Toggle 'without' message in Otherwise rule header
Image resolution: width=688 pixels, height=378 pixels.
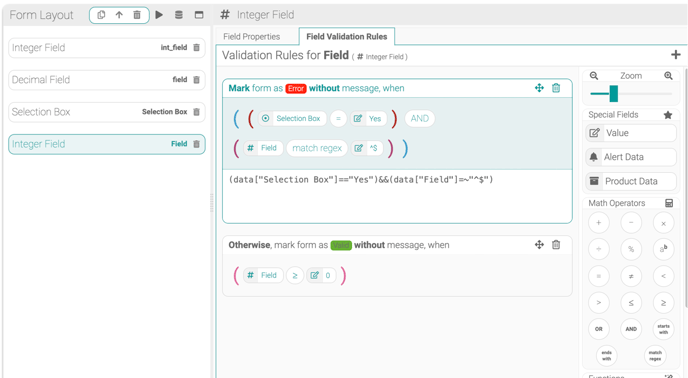[369, 245]
